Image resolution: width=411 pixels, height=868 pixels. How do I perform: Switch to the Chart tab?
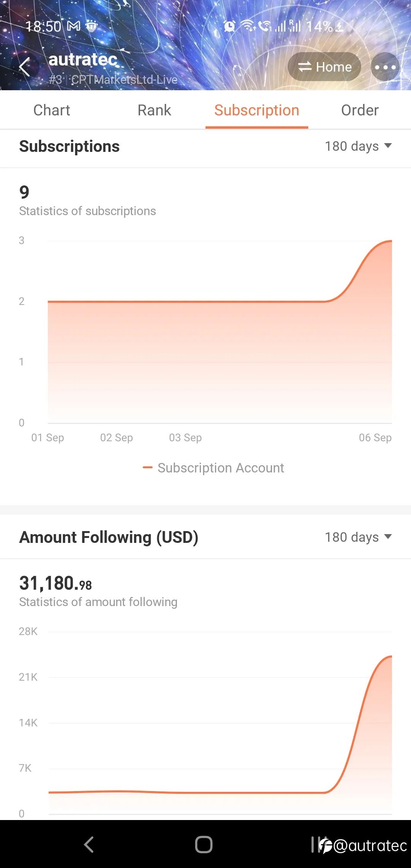pyautogui.click(x=52, y=110)
